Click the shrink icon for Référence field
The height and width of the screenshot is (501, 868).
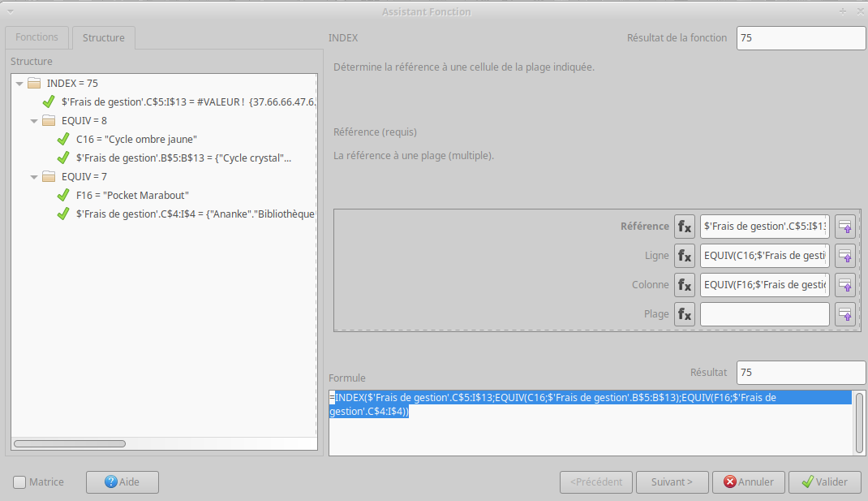coord(845,227)
